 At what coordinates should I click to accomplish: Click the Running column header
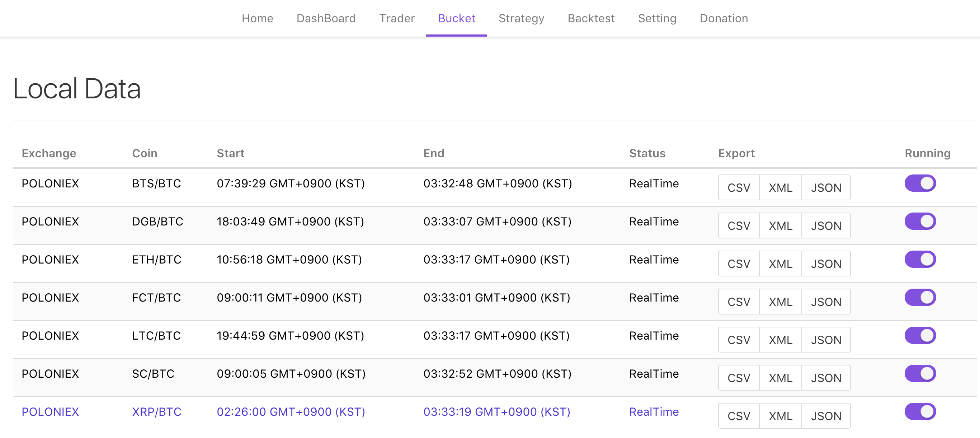click(x=928, y=153)
